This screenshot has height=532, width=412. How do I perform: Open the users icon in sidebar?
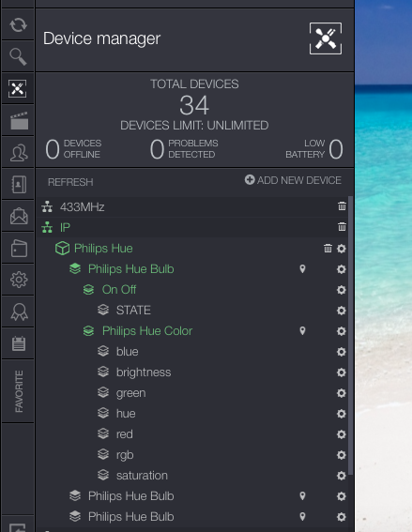19,153
